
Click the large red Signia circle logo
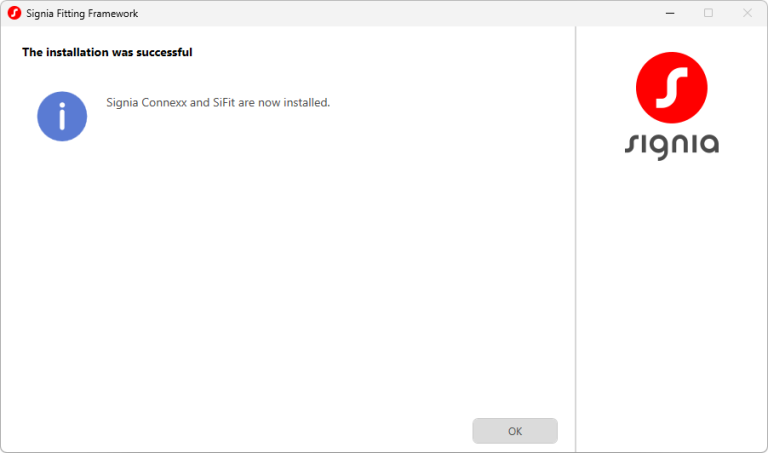tap(671, 88)
